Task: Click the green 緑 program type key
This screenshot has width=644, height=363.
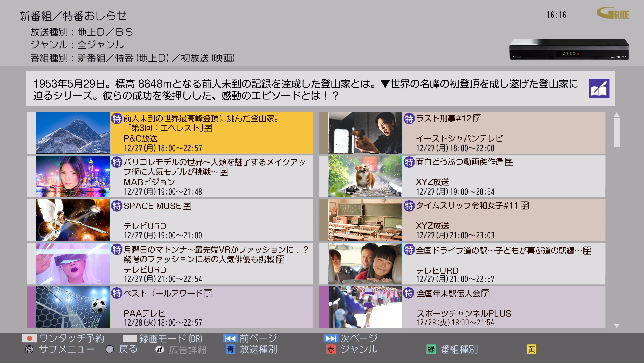Action: (431, 349)
